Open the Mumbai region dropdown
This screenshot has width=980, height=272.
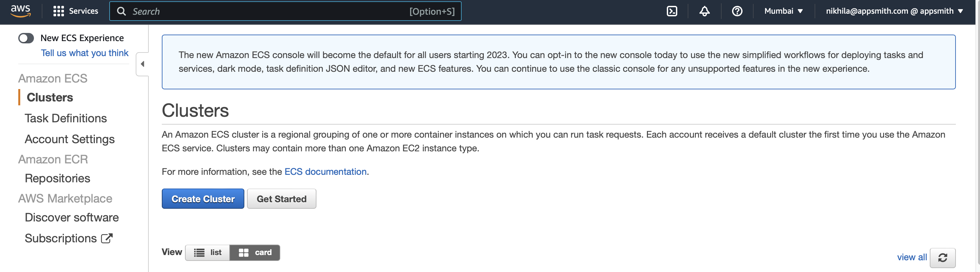(x=783, y=11)
